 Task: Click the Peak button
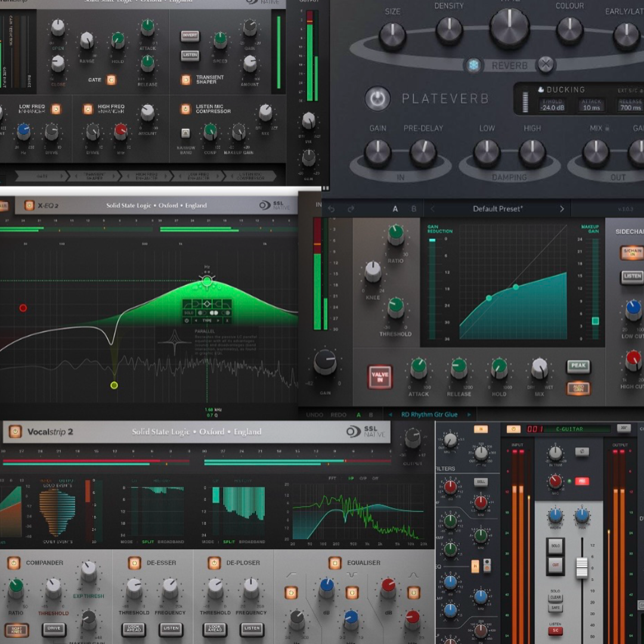[x=578, y=366]
